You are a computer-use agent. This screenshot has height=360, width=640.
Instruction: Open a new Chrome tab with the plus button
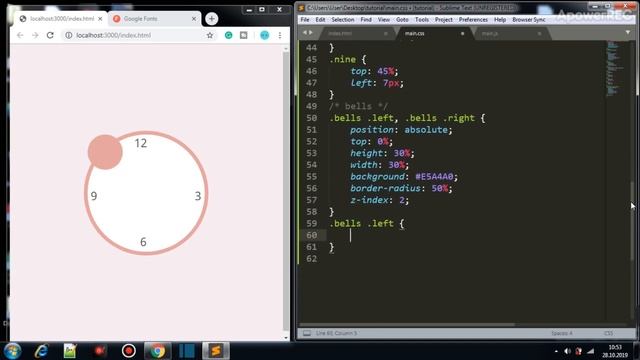(211, 19)
